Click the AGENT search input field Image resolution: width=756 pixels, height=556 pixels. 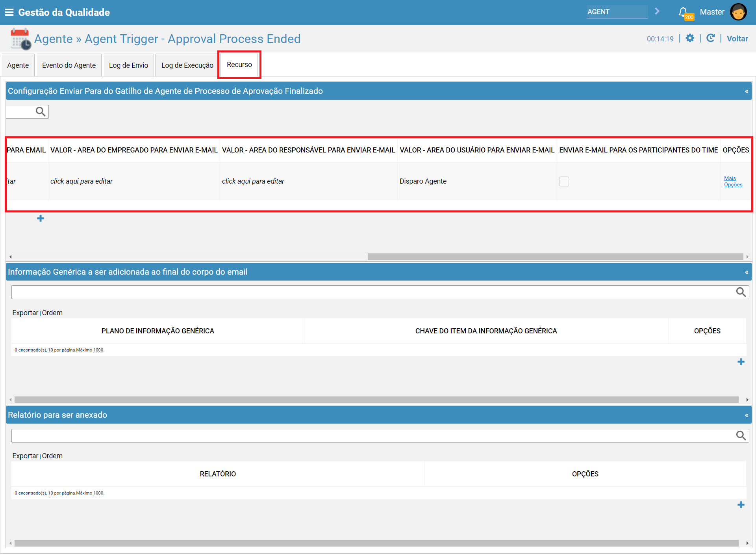pos(617,12)
